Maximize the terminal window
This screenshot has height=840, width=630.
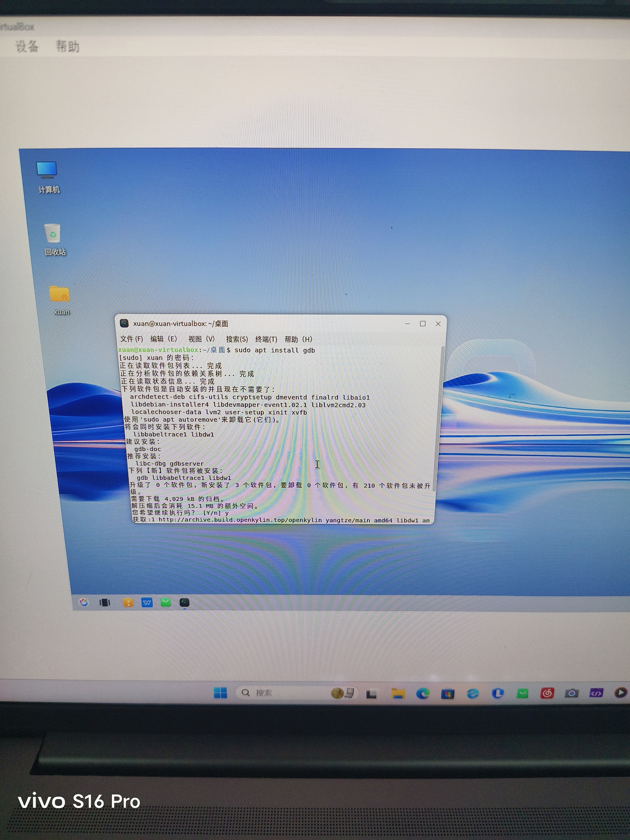[423, 324]
